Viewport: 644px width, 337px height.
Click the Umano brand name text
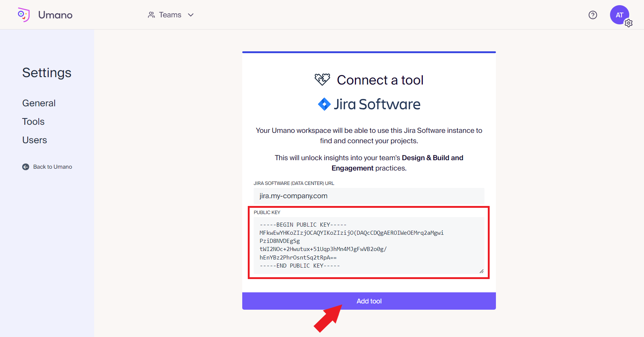pyautogui.click(x=55, y=15)
